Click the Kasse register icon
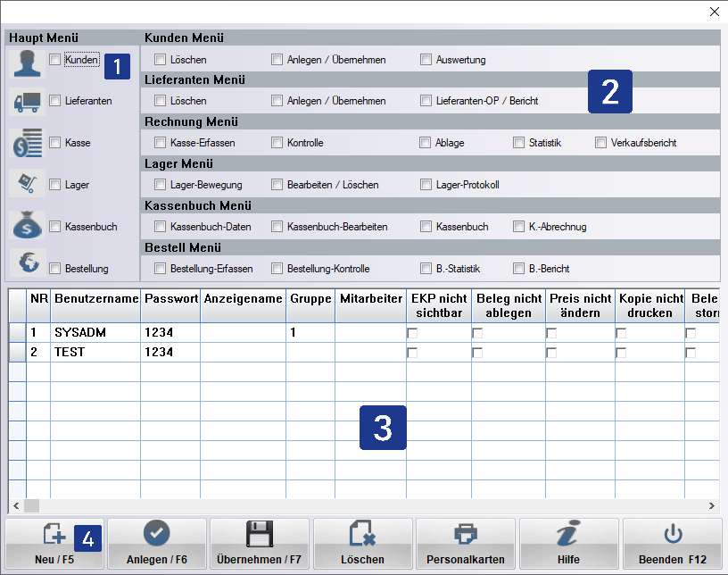This screenshot has height=575, width=728. (x=28, y=143)
